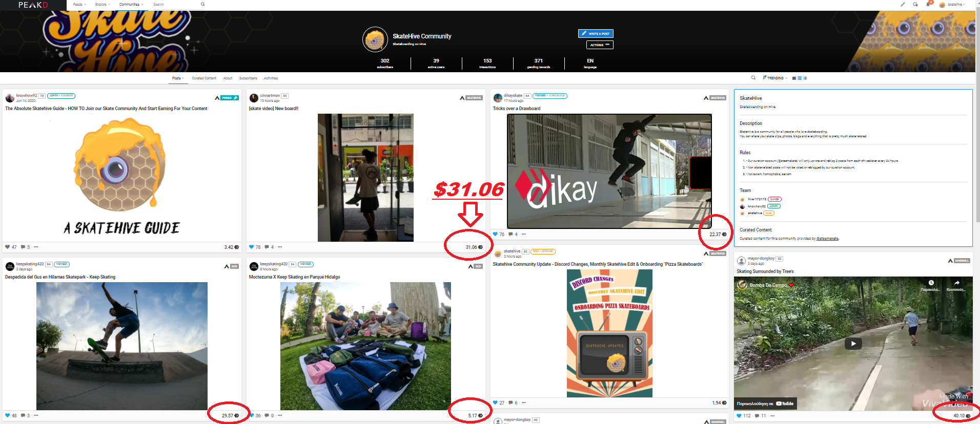Open hive-173115 team member link
Viewport: 980px width, 424px height.
pyautogui.click(x=757, y=199)
